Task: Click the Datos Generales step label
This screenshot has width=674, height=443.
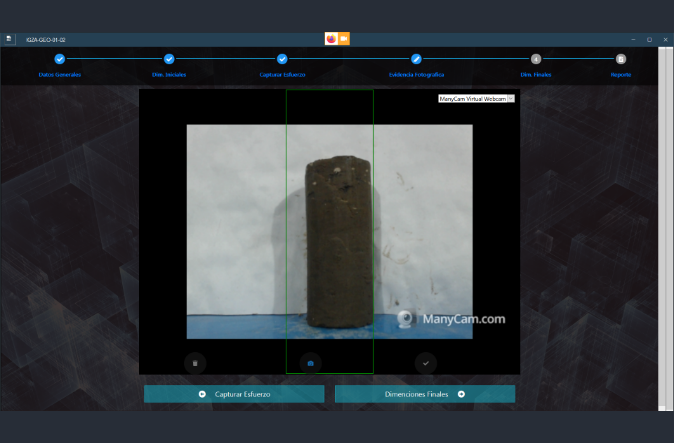Action: [59, 75]
